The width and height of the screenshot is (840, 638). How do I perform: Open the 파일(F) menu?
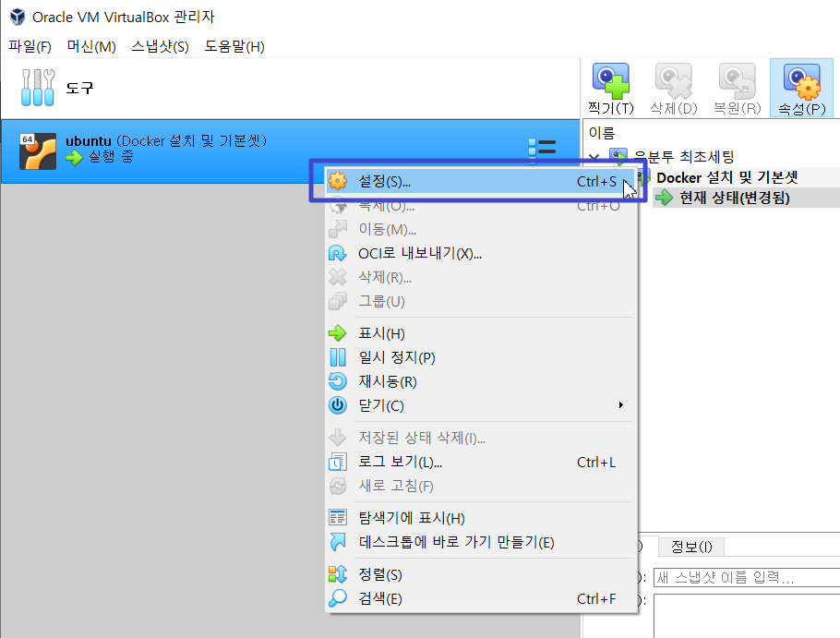click(30, 46)
